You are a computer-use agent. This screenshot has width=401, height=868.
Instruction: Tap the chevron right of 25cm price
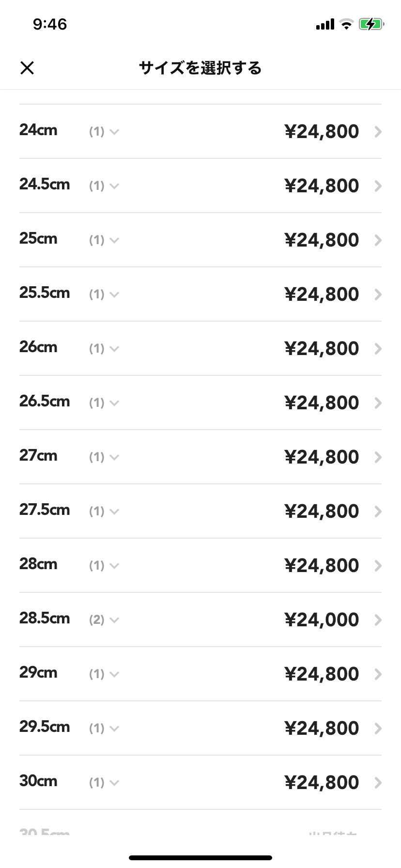click(x=378, y=240)
